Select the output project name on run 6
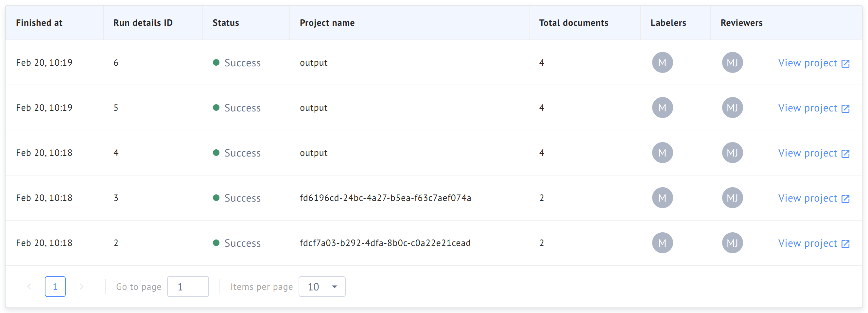The height and width of the screenshot is (313, 868). coord(313,62)
